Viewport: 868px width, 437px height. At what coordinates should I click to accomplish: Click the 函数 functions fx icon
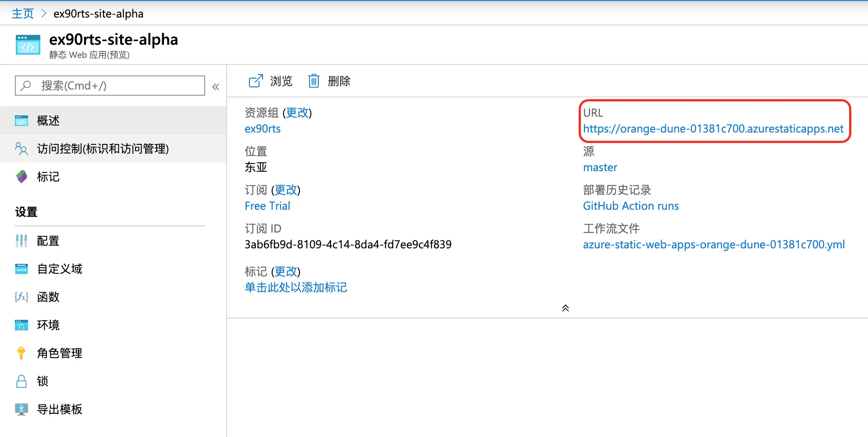(21, 297)
